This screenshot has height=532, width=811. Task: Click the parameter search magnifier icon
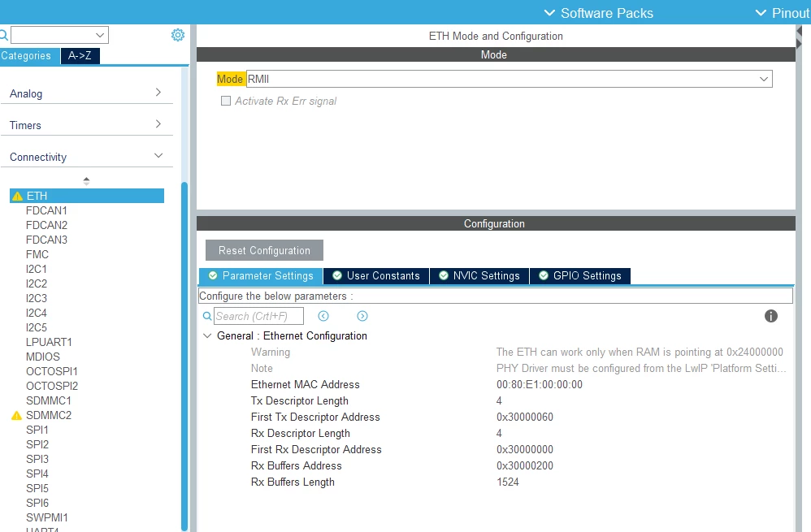point(207,316)
